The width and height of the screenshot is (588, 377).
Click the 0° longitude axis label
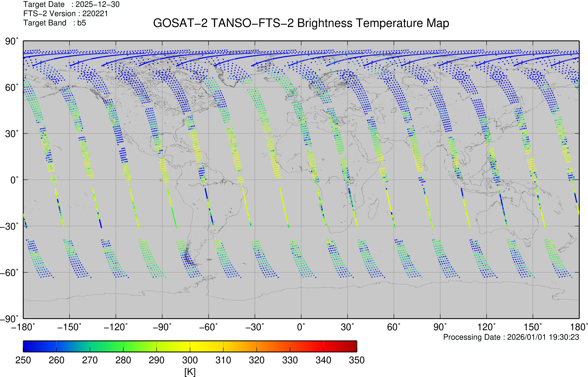click(301, 327)
